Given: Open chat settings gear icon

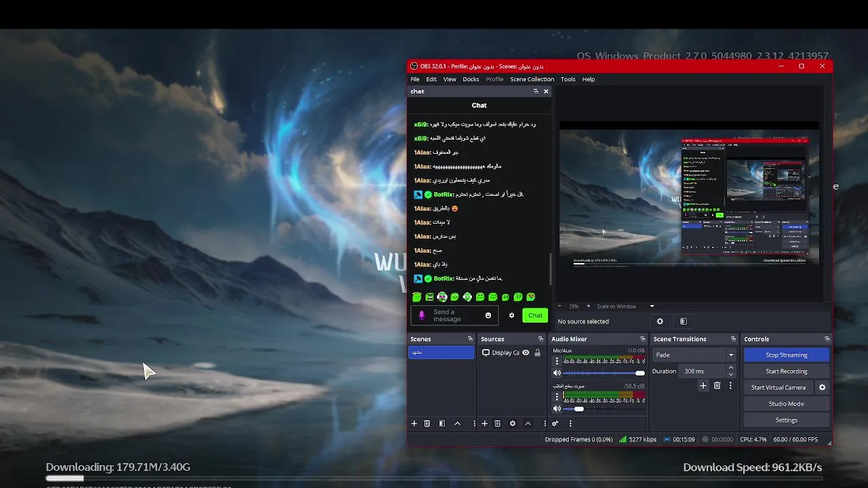Looking at the screenshot, I should (x=511, y=315).
